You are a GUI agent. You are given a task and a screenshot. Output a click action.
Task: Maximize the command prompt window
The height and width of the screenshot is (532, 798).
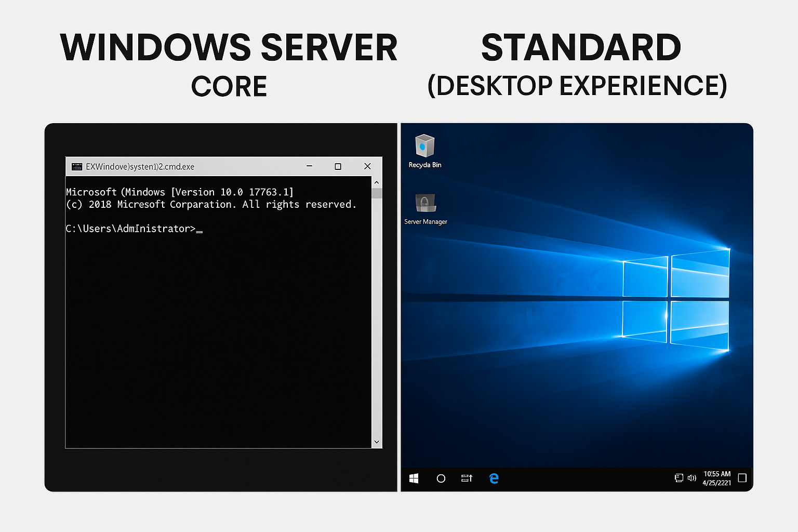tap(338, 166)
